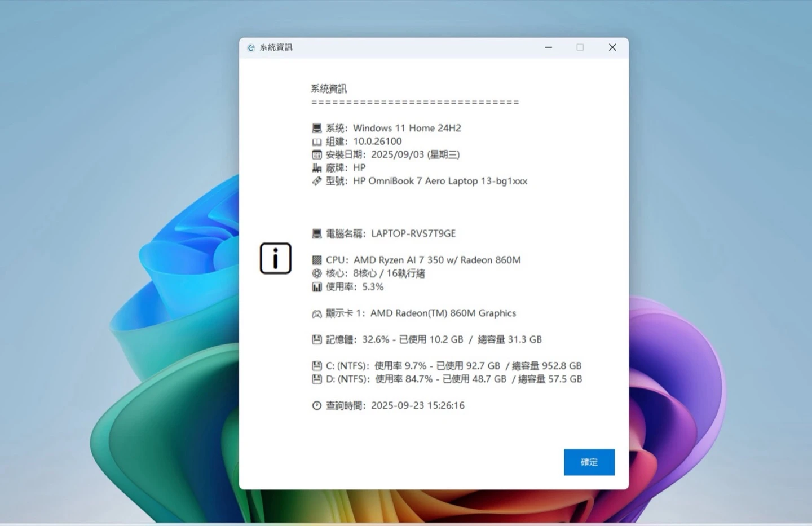Click the clock icon beside 查詢時間
Image resolution: width=812 pixels, height=526 pixels.
(x=317, y=406)
